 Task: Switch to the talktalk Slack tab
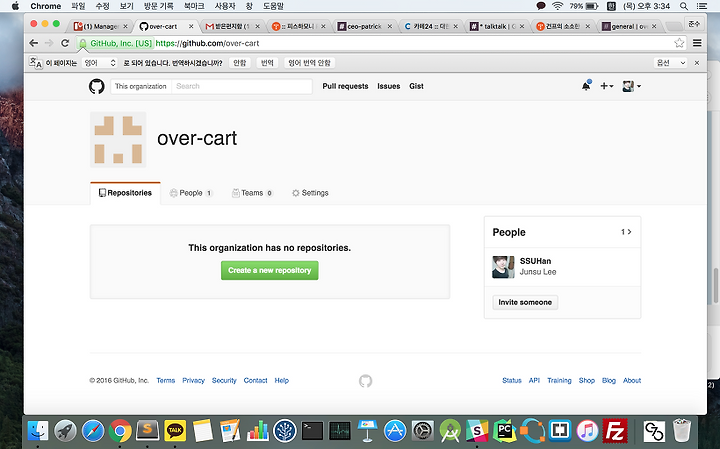click(x=497, y=26)
